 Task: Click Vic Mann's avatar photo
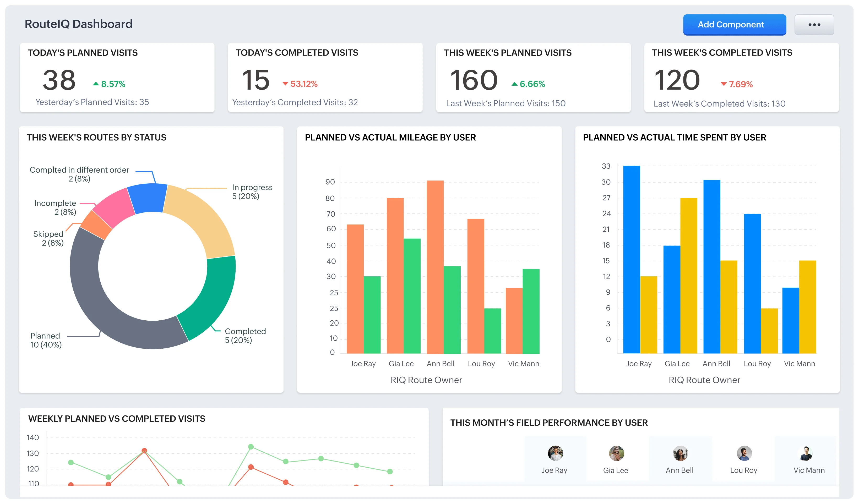pos(806,453)
